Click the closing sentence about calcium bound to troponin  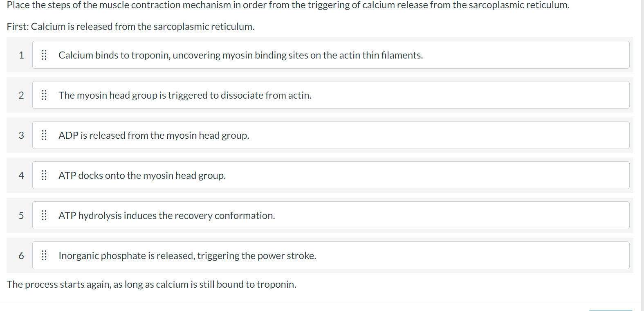pyautogui.click(x=152, y=284)
